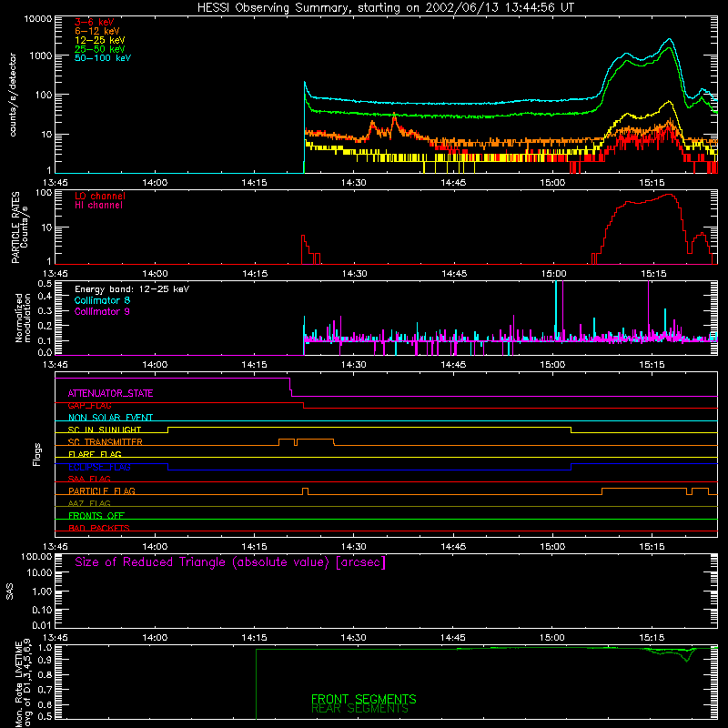Select the green 25-50 keV legend entry

coord(100,49)
